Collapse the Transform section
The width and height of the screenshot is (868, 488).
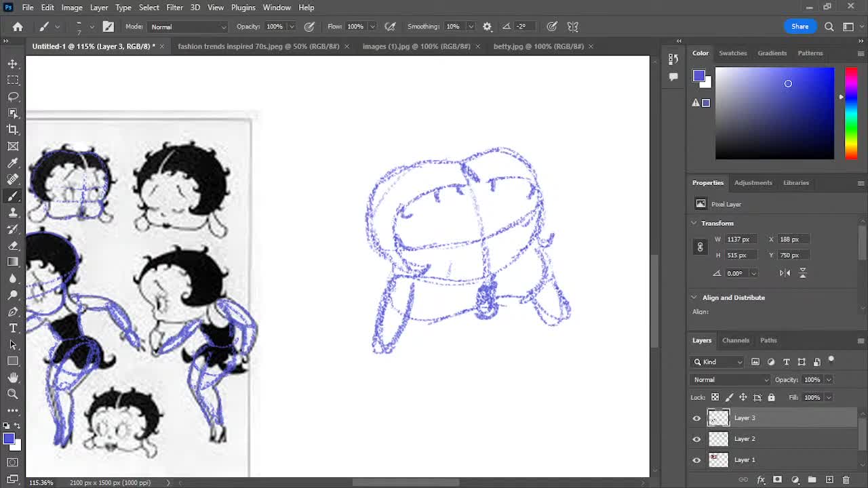click(694, 223)
